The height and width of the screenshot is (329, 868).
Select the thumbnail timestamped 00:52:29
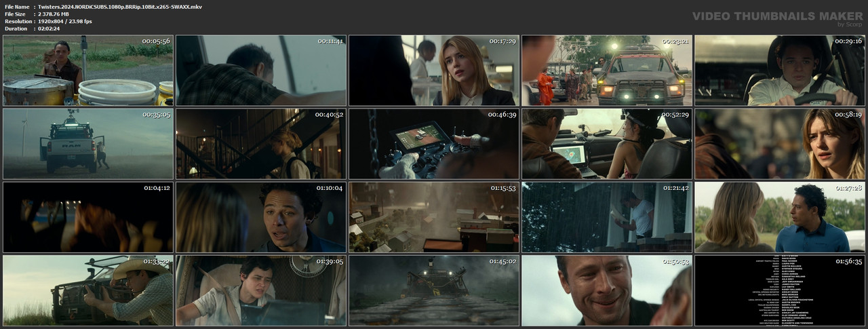[607, 144]
